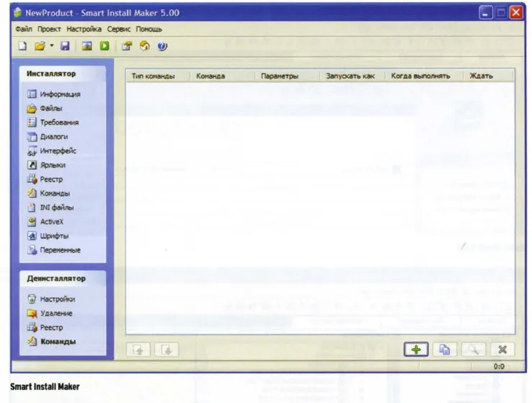Click the icon beside uninstaller Настройки
532x403 pixels.
[32, 299]
